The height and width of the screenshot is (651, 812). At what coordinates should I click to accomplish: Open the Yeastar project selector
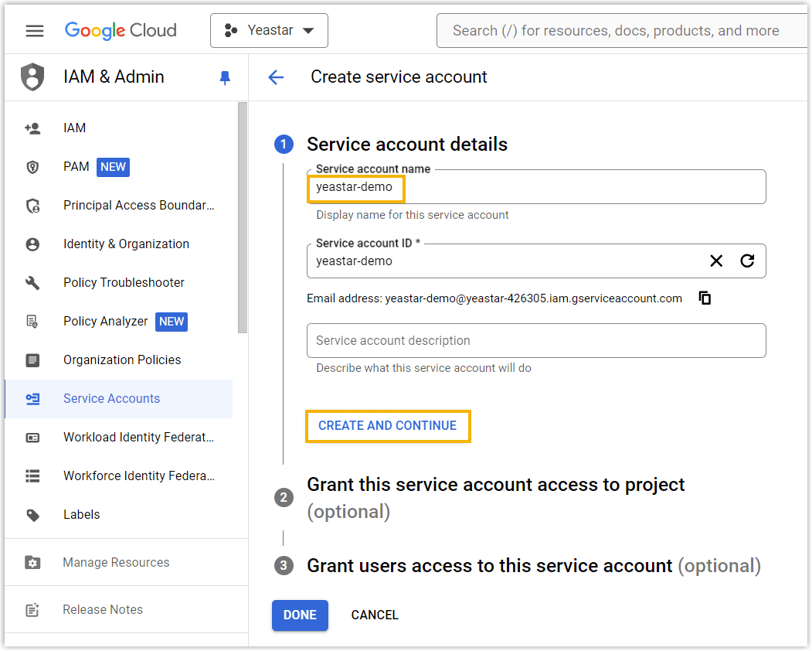point(269,30)
